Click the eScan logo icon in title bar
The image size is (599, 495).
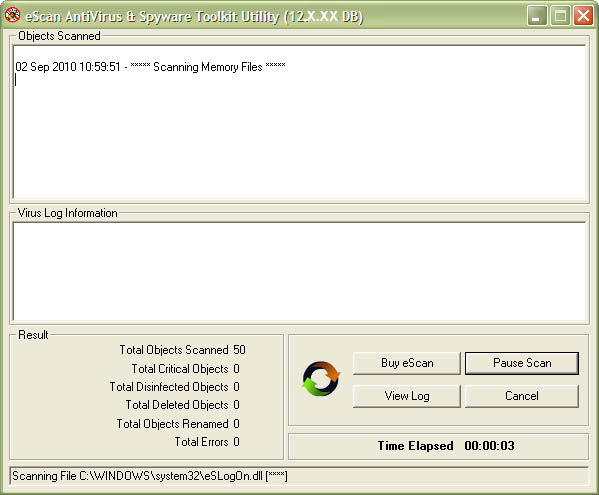(12, 15)
